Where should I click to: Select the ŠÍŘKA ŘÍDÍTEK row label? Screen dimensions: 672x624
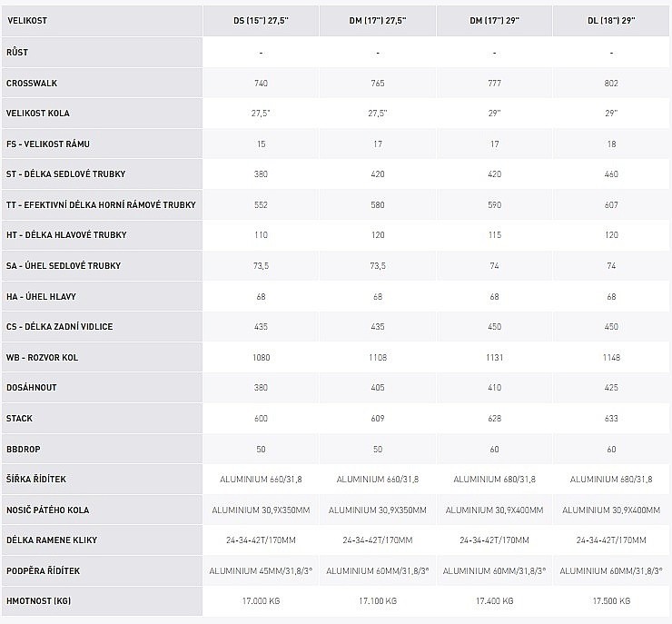point(36,479)
